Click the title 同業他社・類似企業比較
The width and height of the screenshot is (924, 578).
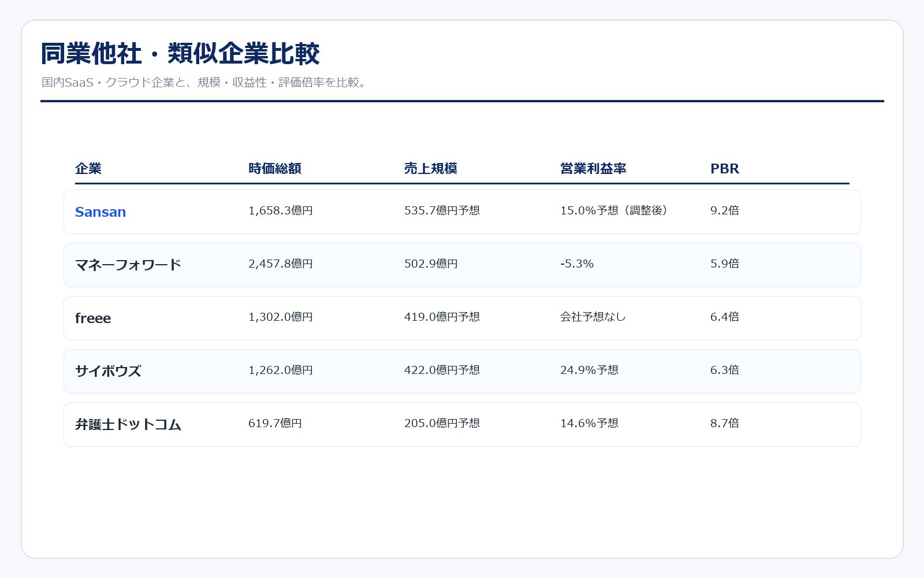[180, 54]
